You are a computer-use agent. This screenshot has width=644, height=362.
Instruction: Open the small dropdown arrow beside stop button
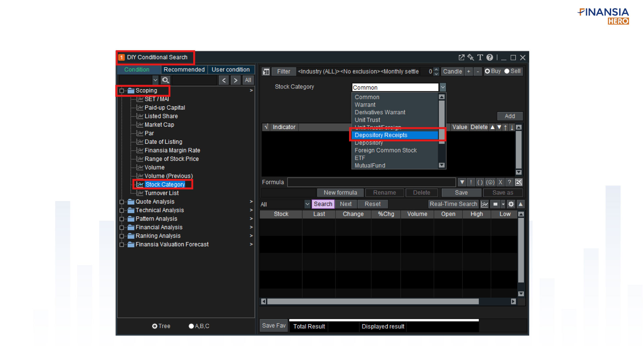(x=503, y=204)
